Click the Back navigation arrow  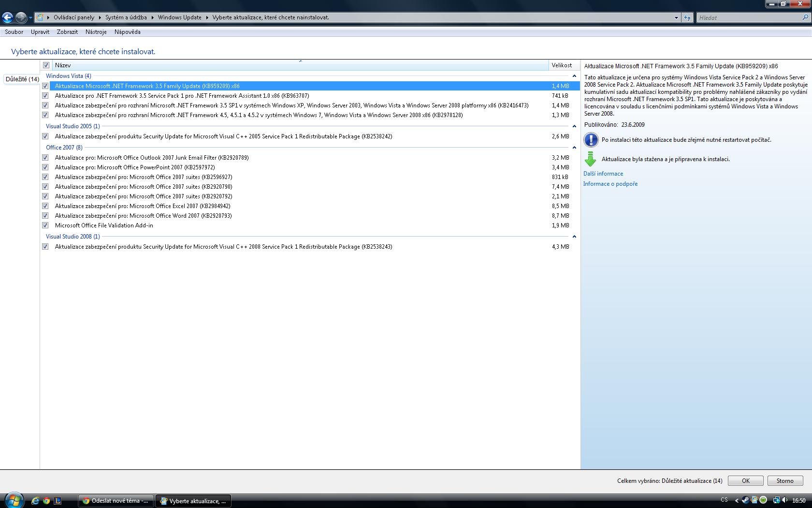pos(7,18)
